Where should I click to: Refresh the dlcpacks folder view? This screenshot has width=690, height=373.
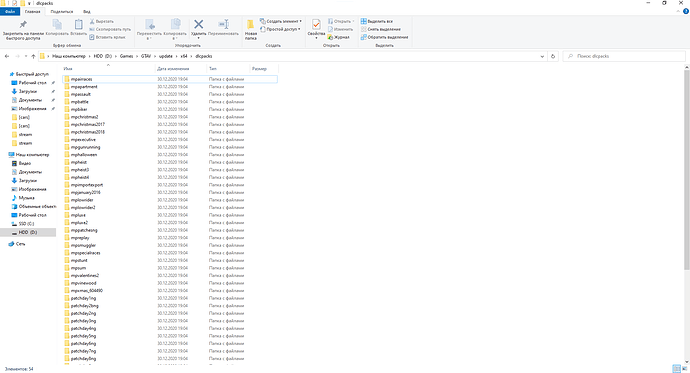tap(553, 56)
